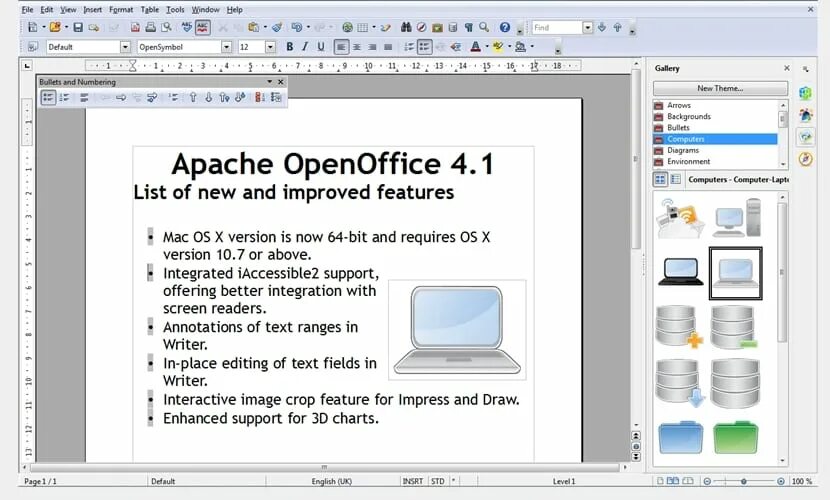Click the New Theme... button
Viewport: 830px width, 500px height.
[720, 88]
